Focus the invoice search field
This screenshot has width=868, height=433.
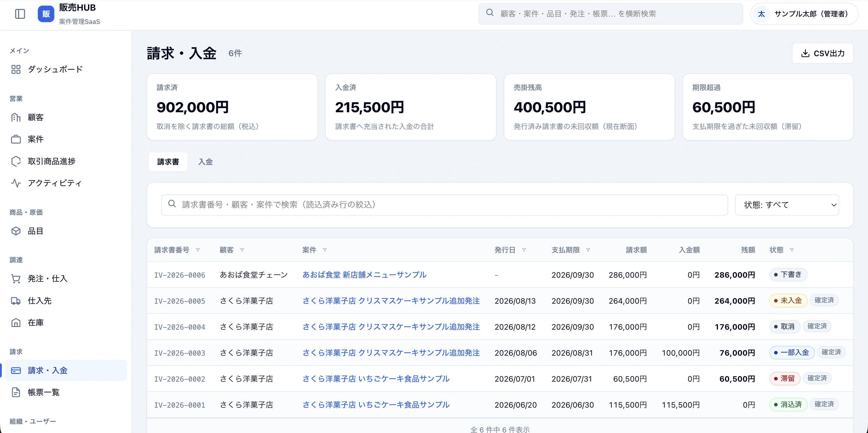tap(444, 205)
